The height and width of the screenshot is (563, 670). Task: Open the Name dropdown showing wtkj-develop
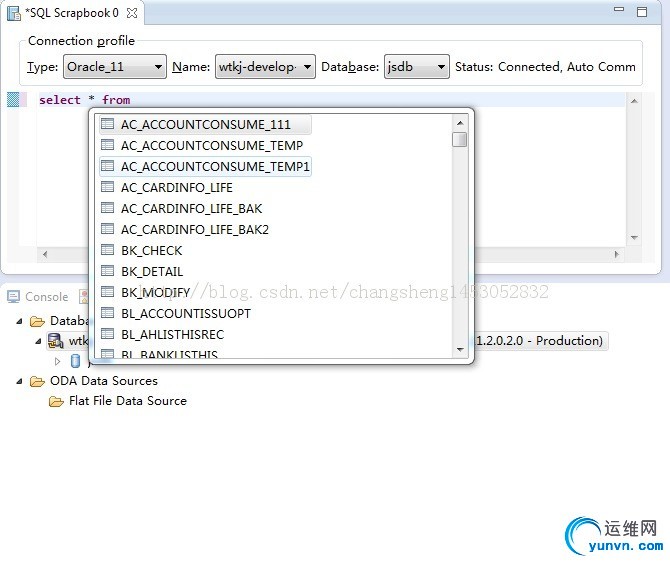[265, 67]
